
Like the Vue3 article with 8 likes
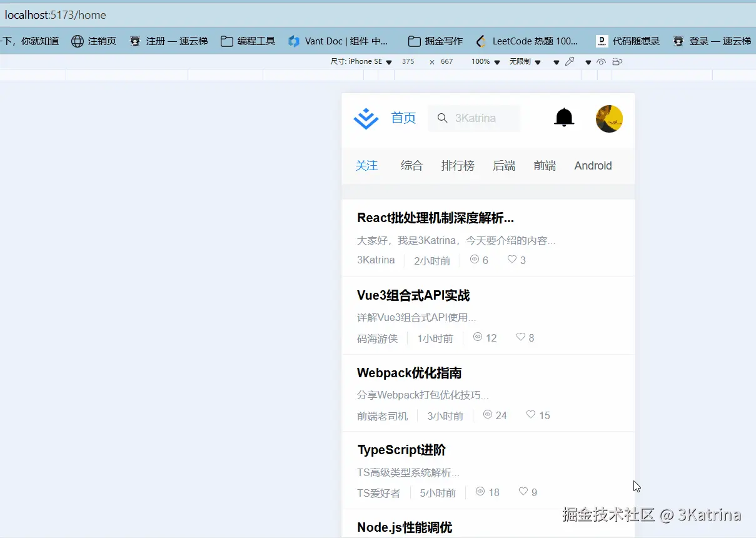pos(520,337)
